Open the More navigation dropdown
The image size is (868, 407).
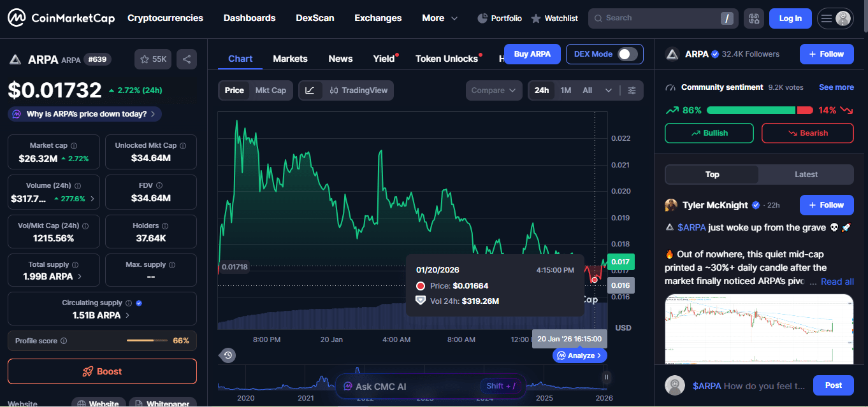click(440, 18)
